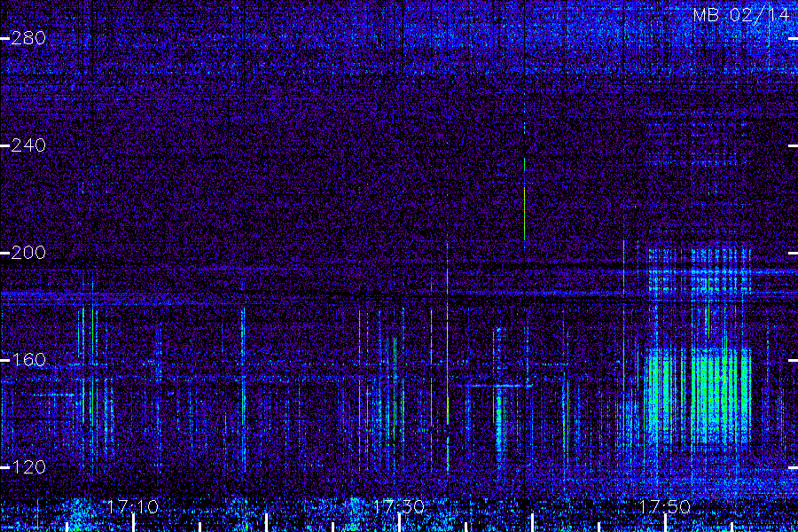Click the tick mark under 17:10

coord(133,523)
